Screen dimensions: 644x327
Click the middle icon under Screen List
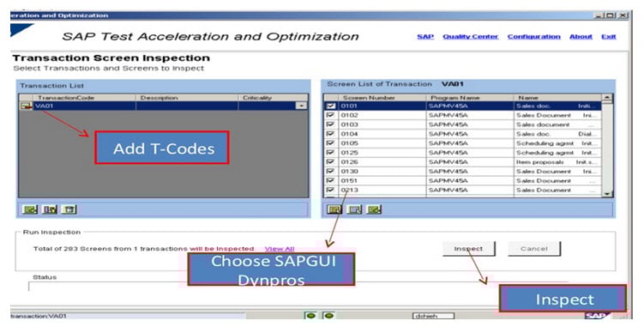pyautogui.click(x=354, y=209)
